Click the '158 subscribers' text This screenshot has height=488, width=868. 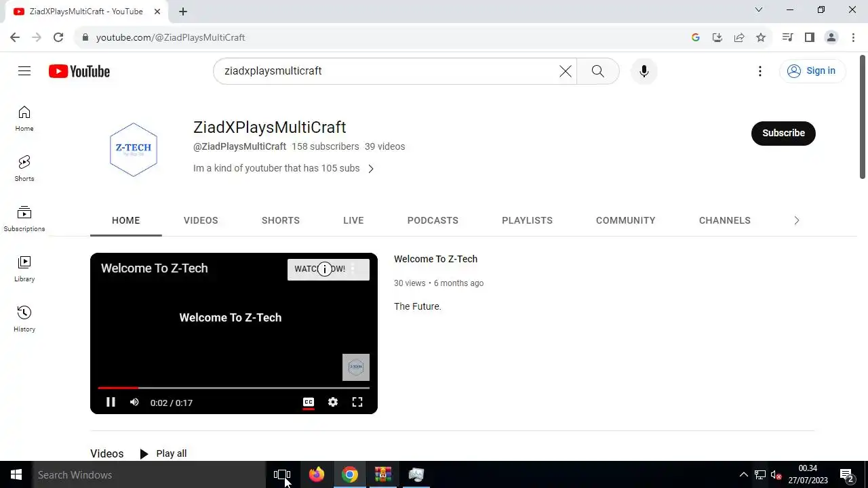[x=325, y=146]
